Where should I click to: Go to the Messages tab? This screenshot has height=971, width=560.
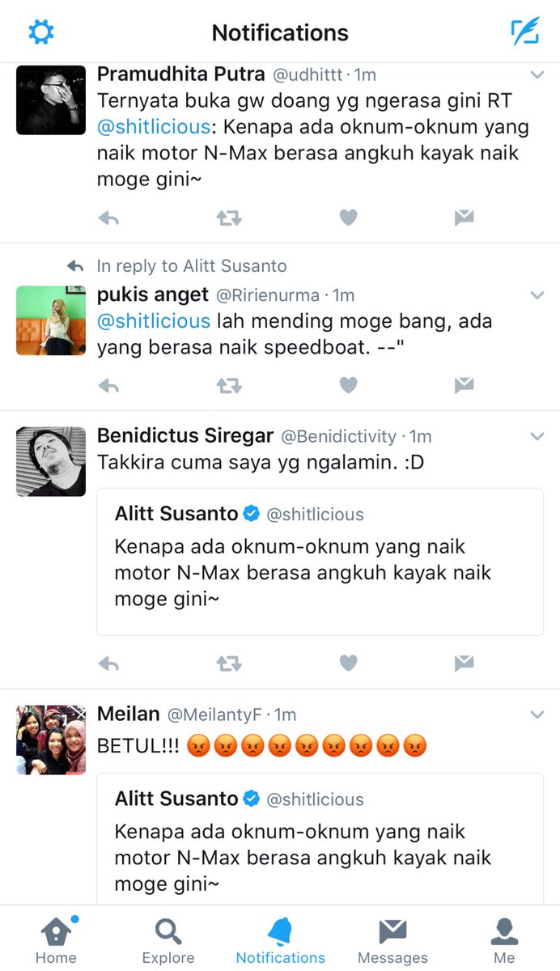coord(392,941)
